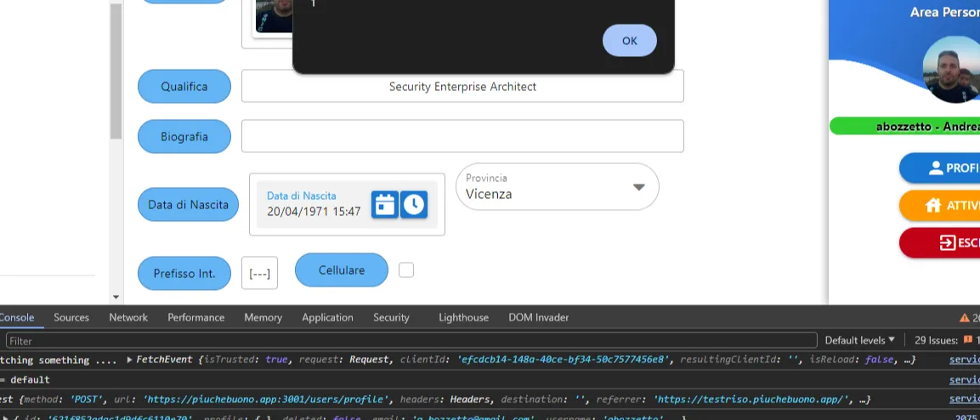Tick the checkbox next to Cellulare
The height and width of the screenshot is (420, 980).
[x=406, y=270]
